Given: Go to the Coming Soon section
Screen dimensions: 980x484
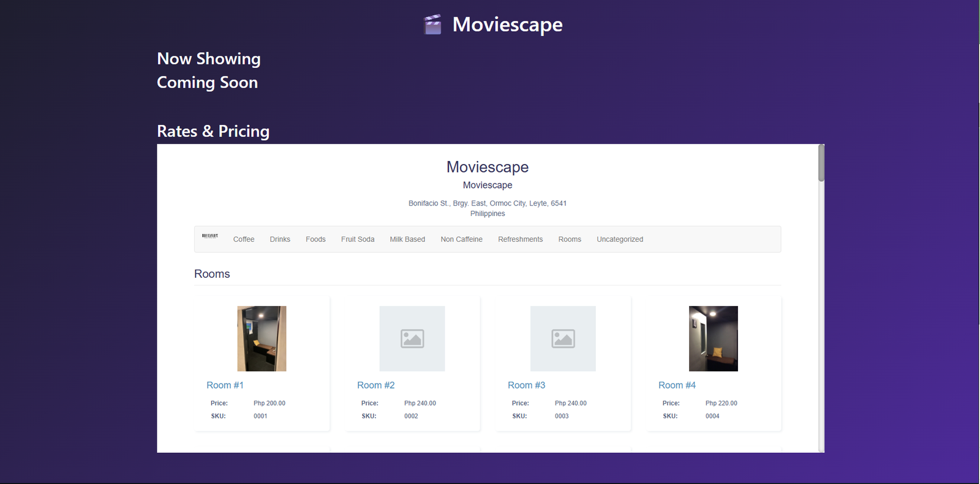Looking at the screenshot, I should point(207,83).
